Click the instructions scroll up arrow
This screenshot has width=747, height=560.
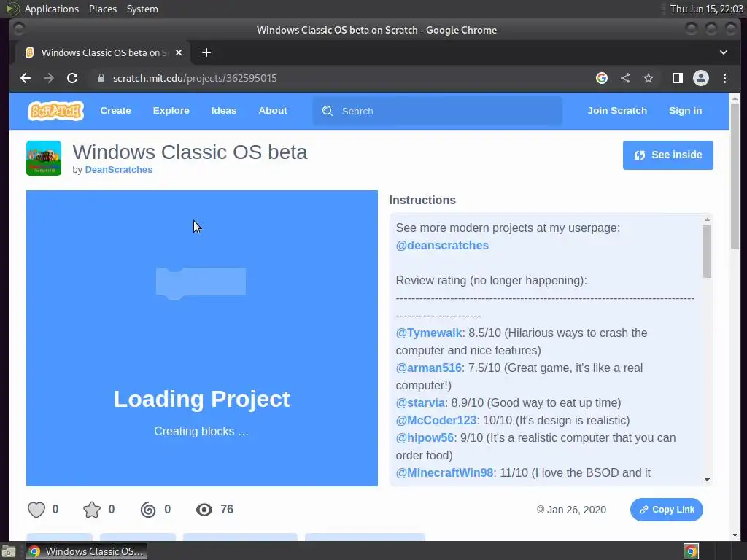click(x=707, y=219)
